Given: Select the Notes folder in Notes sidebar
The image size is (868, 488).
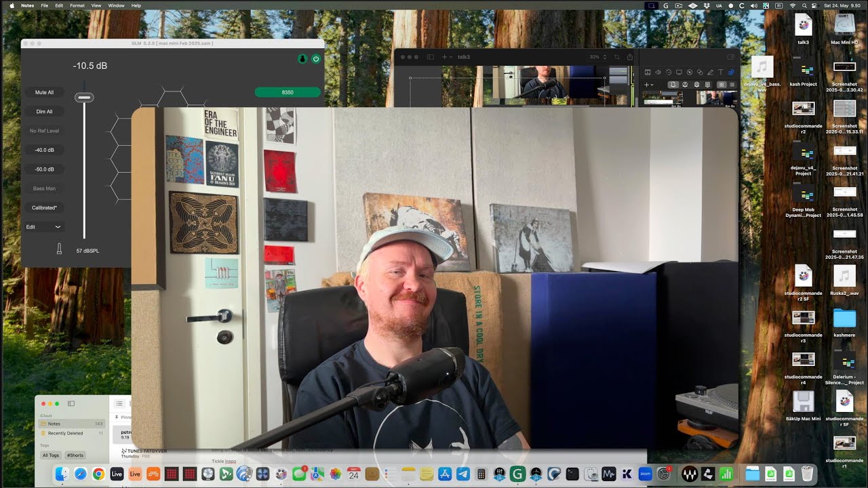Looking at the screenshot, I should pos(71,424).
